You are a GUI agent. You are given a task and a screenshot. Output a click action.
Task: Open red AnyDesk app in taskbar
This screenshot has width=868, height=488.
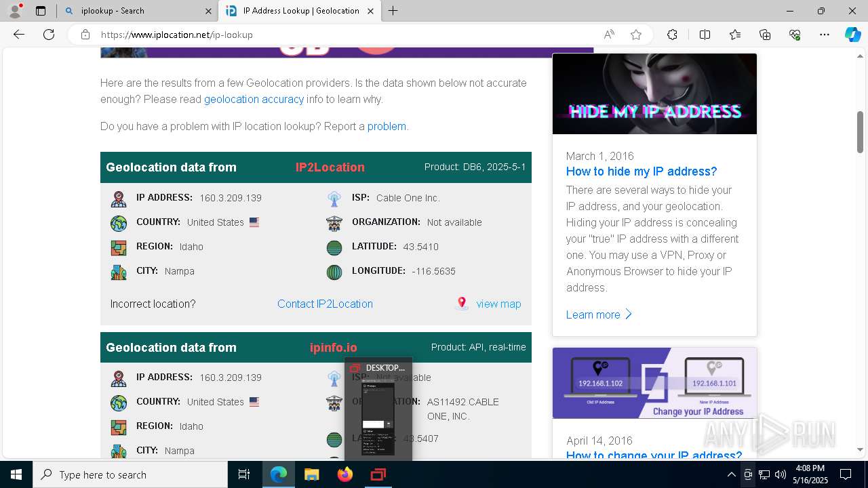(x=378, y=474)
